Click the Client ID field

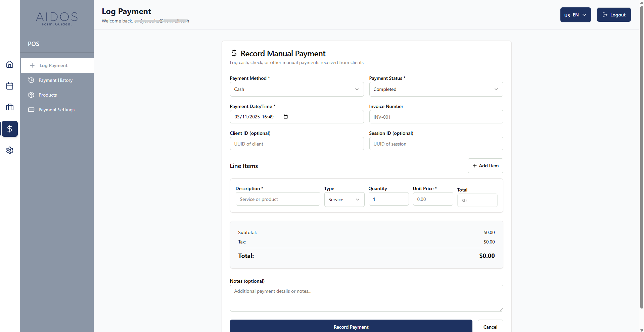coord(297,144)
